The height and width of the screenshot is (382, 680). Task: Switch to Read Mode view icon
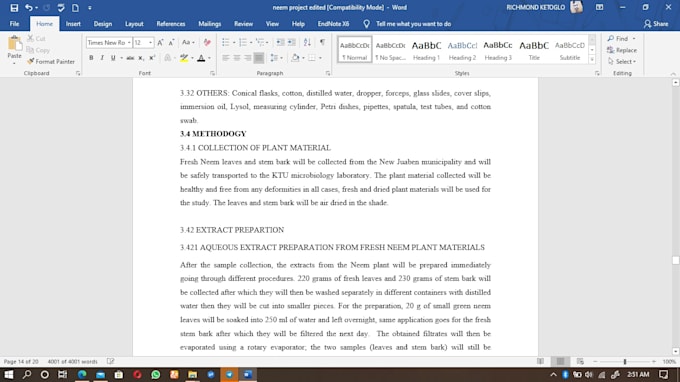click(x=540, y=361)
